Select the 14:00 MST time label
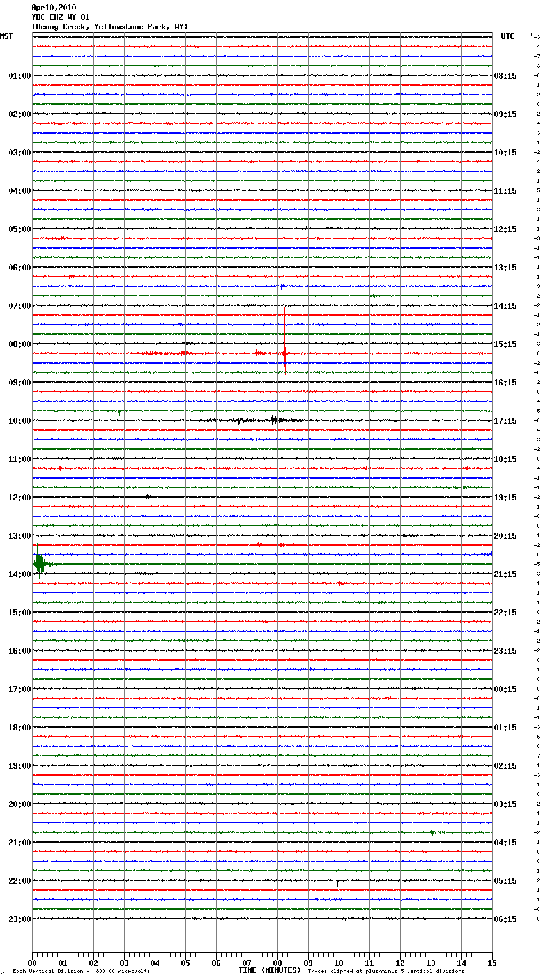Image resolution: width=543 pixels, height=980 pixels. (20, 574)
